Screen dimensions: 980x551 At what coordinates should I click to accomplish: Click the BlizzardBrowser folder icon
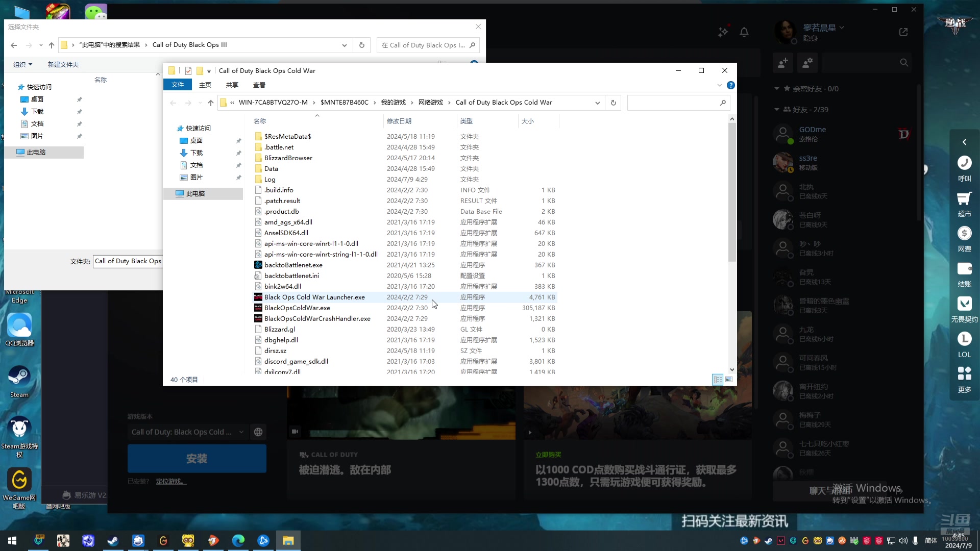[259, 158]
